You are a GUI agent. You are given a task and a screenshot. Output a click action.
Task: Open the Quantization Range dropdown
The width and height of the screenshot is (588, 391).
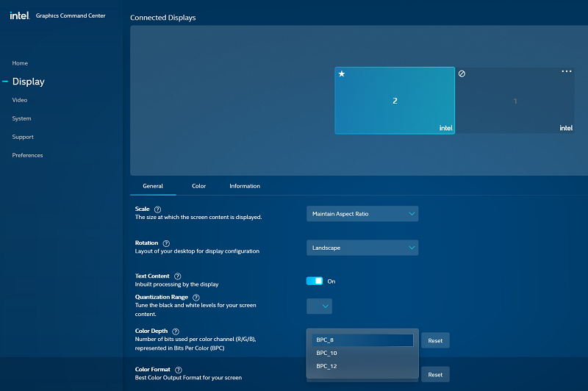point(319,306)
